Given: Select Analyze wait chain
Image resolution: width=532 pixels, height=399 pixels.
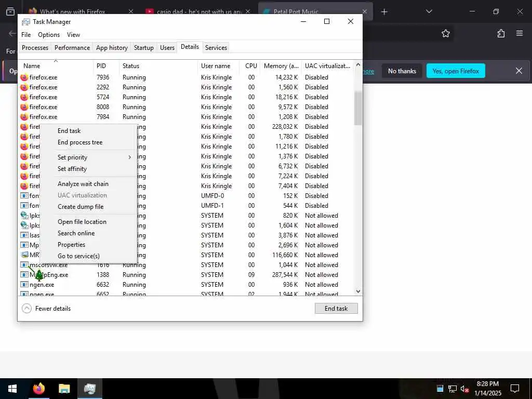Looking at the screenshot, I should tap(83, 184).
